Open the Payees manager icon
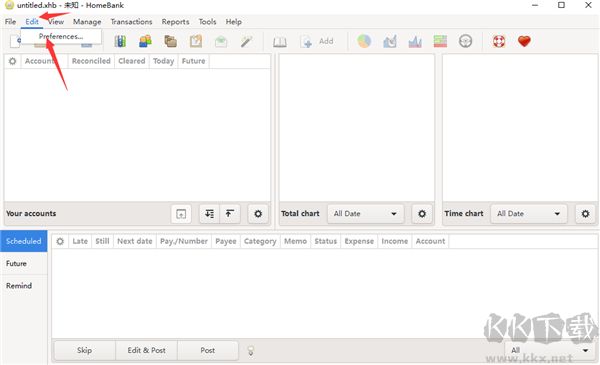 click(x=145, y=41)
